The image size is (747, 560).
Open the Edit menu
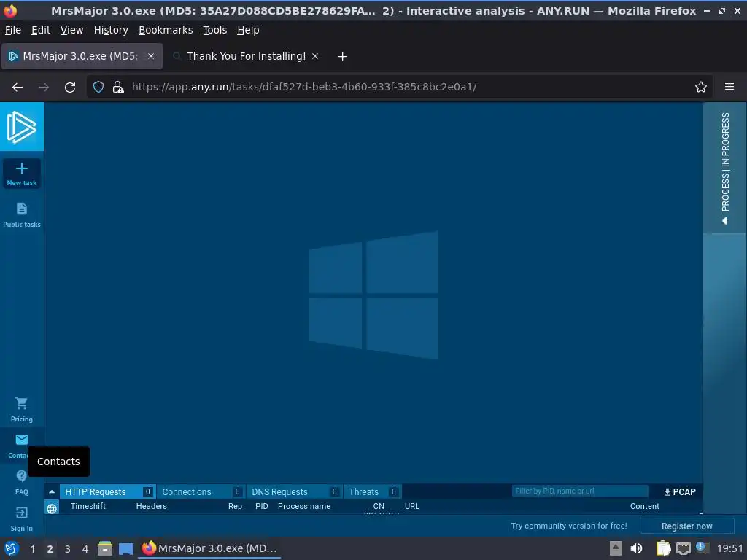tap(41, 30)
